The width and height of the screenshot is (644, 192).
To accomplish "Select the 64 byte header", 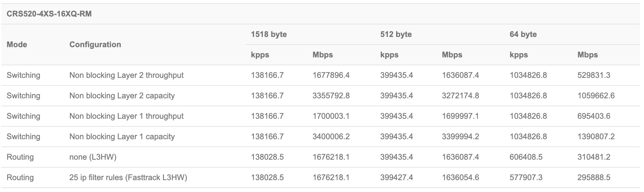I will pyautogui.click(x=523, y=34).
